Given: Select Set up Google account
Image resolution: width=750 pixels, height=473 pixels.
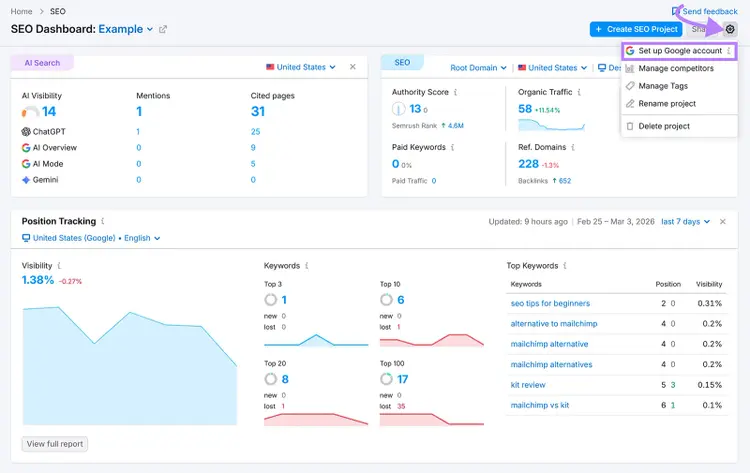Looking at the screenshot, I should (x=679, y=51).
